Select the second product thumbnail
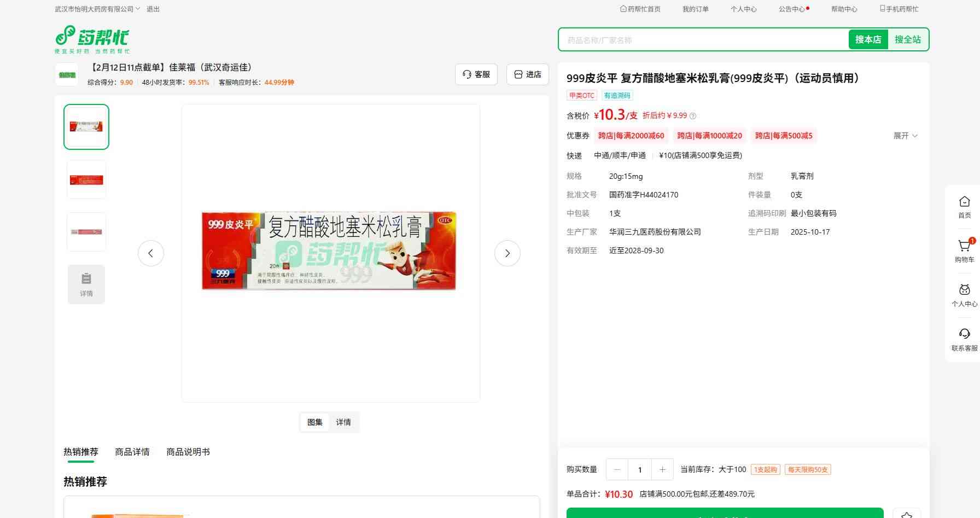Screen dimensions: 980x518 click(x=86, y=179)
